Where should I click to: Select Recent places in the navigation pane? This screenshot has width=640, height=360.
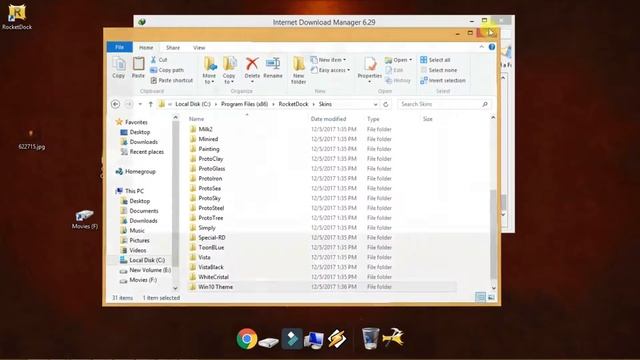(142, 152)
